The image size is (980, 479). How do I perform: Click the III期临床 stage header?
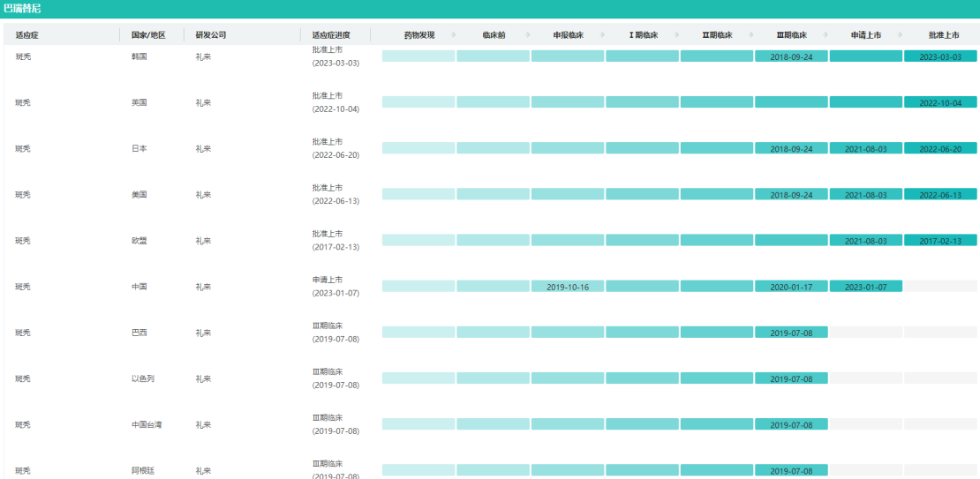791,35
